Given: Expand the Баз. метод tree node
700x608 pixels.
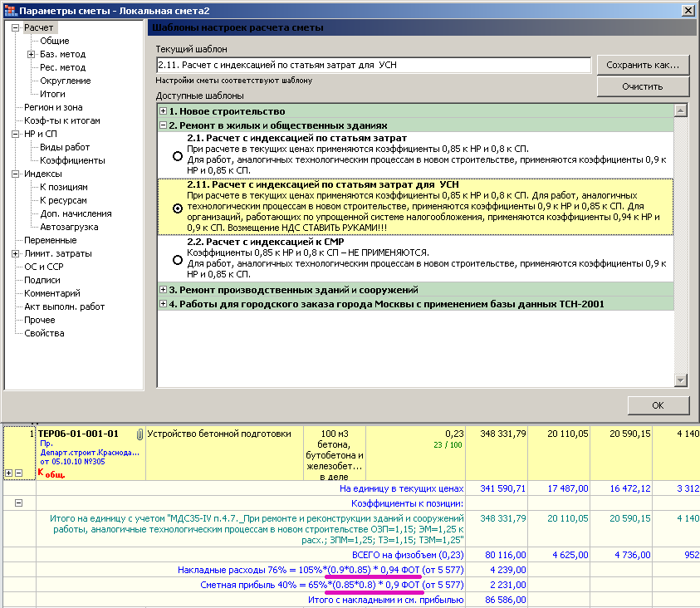Looking at the screenshot, I should point(31,55).
